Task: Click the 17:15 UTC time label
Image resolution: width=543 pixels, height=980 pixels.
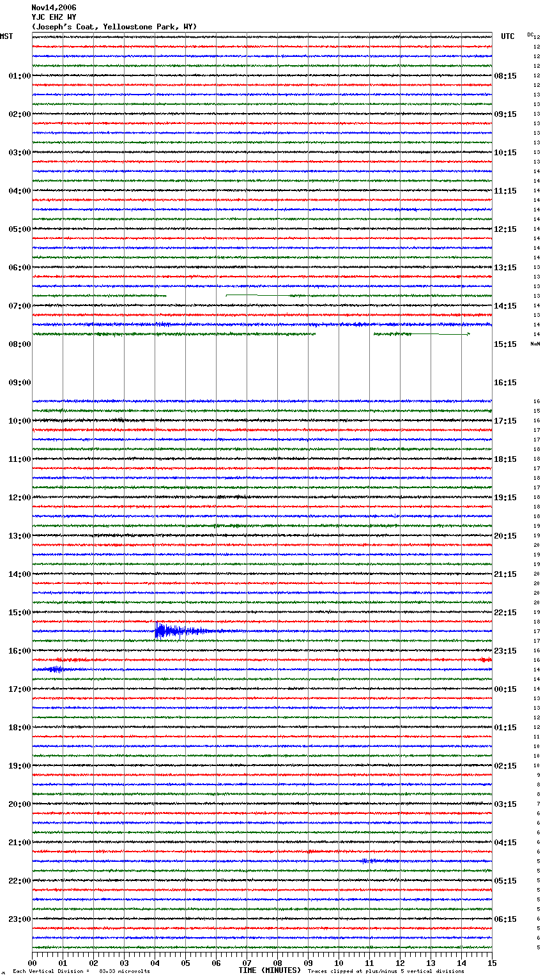Action: [505, 421]
